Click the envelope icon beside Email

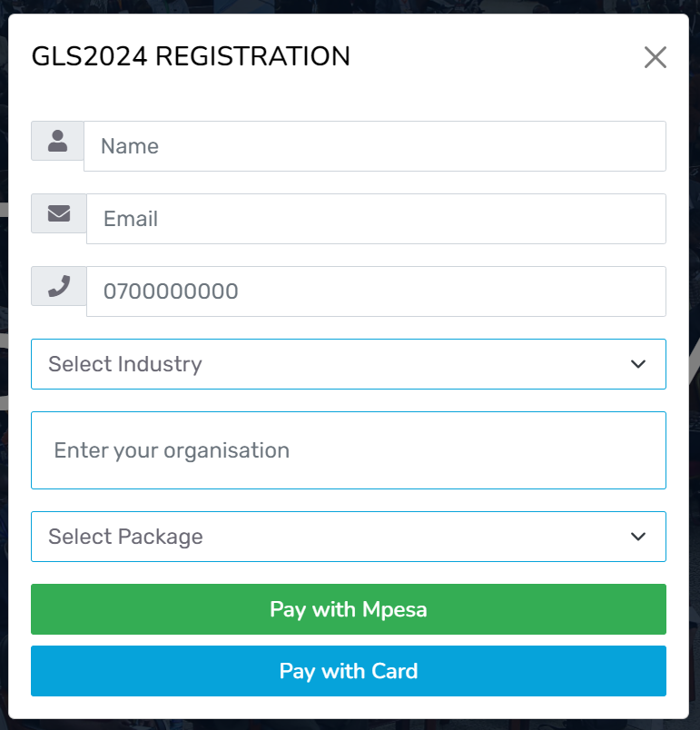[x=59, y=213]
